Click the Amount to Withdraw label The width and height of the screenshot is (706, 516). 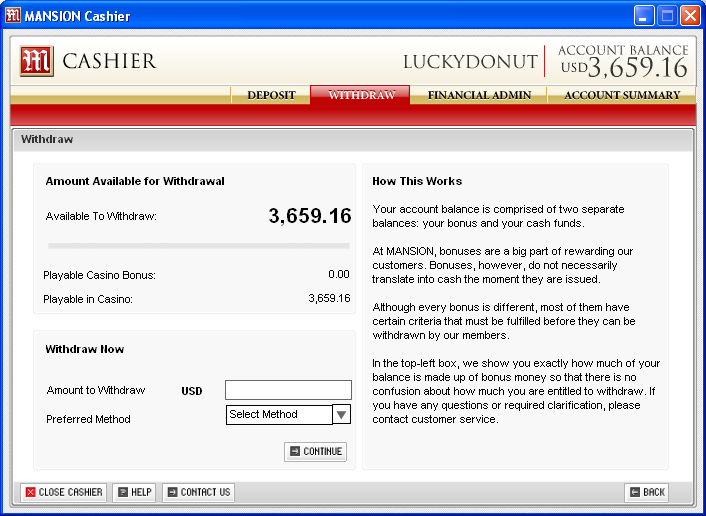coord(95,390)
